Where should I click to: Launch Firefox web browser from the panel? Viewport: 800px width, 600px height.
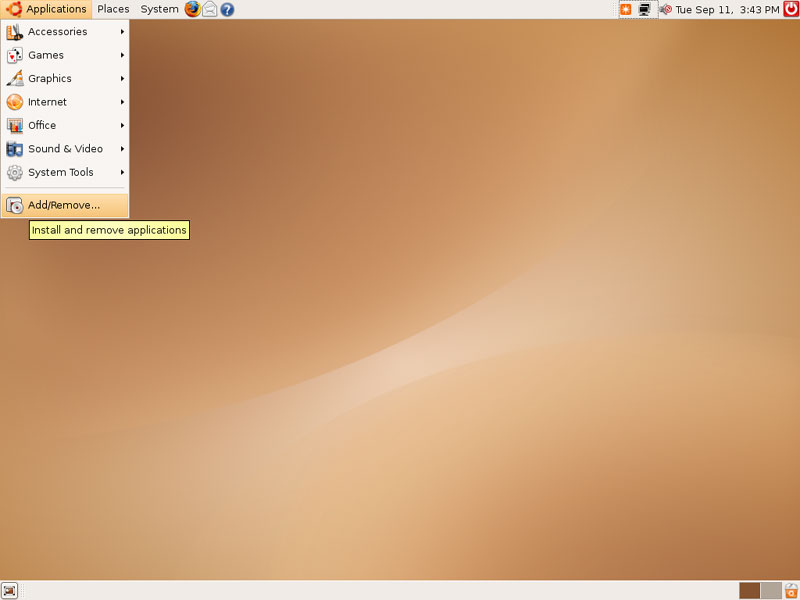[x=192, y=9]
